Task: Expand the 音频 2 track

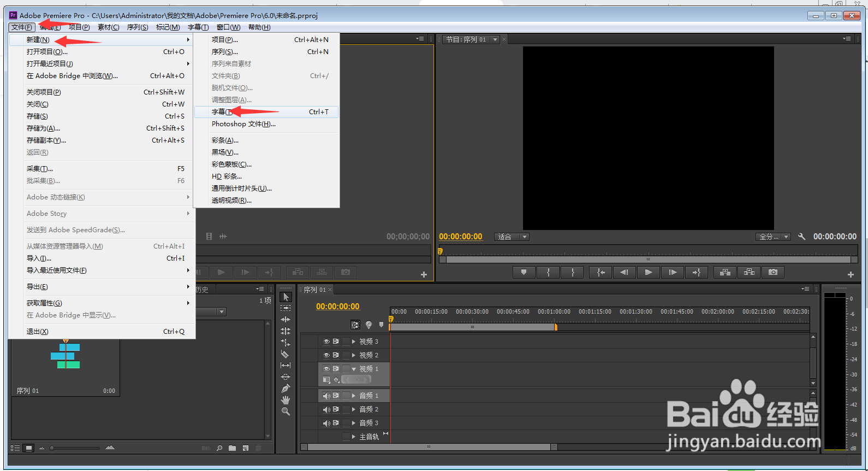Action: click(354, 409)
